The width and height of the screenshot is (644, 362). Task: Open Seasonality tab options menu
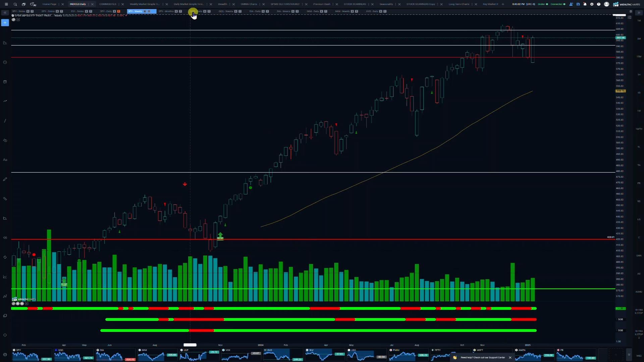396,4
